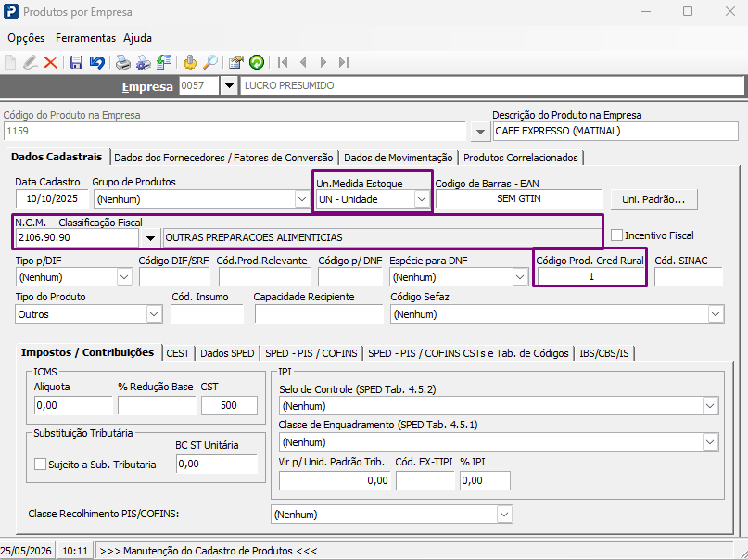Go to first record arrow icon
748x560 pixels.
283,62
